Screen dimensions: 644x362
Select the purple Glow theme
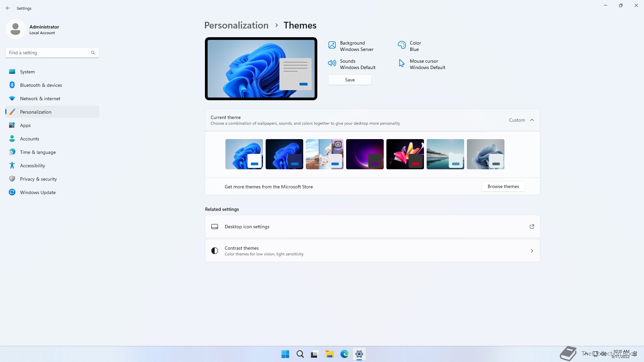tap(365, 154)
